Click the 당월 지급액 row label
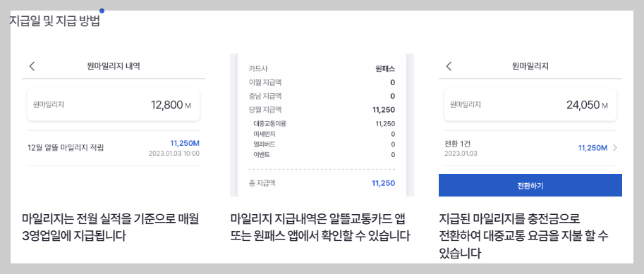The width and height of the screenshot is (644, 274). (x=265, y=109)
